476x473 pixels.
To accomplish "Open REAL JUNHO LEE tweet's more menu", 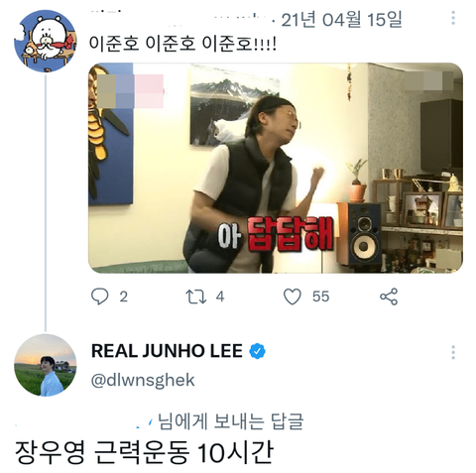I will (x=453, y=352).
